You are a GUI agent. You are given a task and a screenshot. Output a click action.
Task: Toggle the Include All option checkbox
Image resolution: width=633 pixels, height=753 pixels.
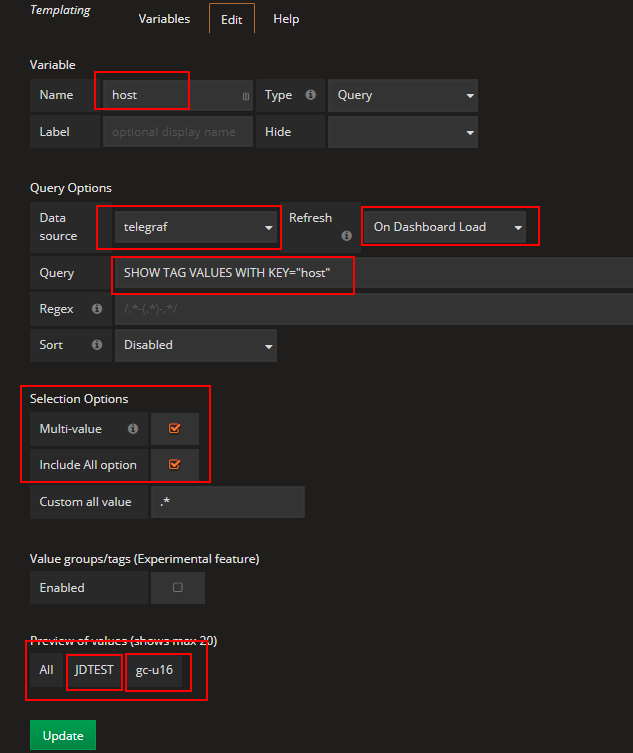pos(174,464)
